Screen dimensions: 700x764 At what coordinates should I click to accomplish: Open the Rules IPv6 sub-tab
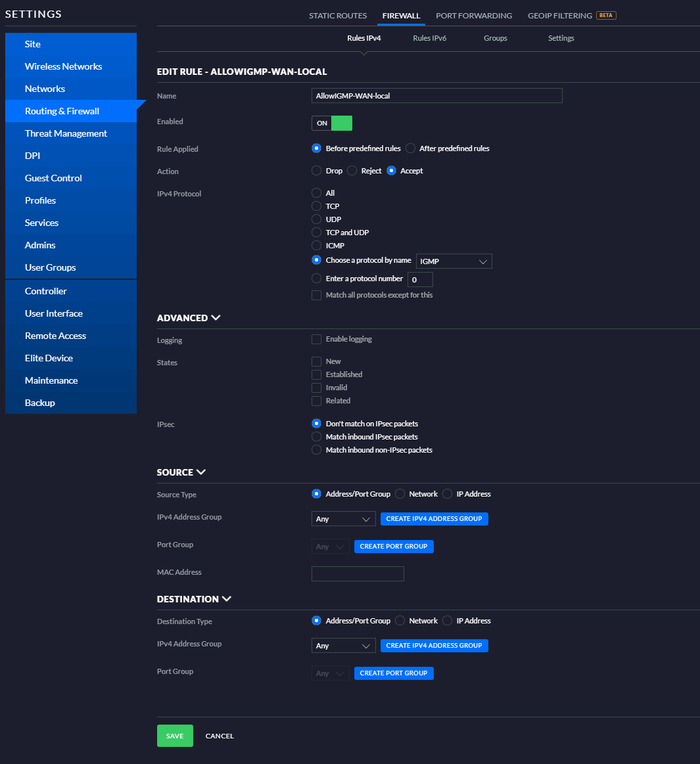point(429,38)
